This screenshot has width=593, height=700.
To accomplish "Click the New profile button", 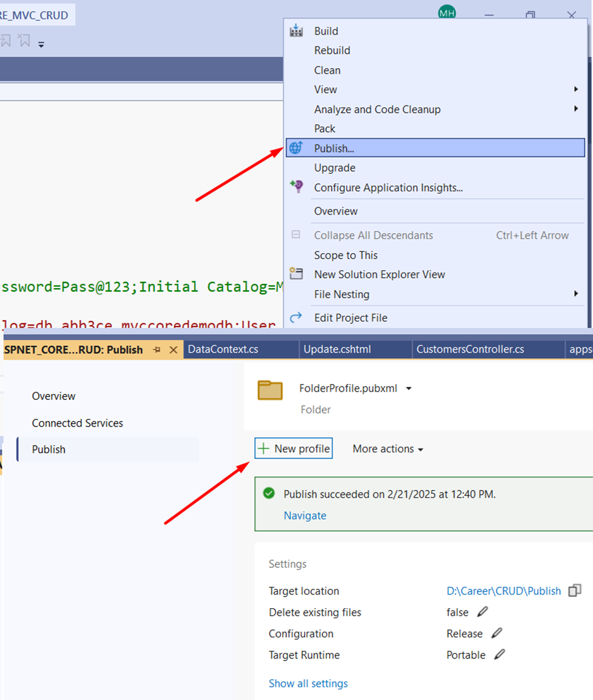I will (x=294, y=449).
